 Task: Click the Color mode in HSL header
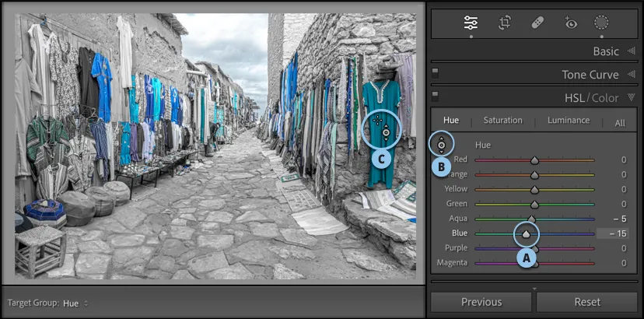click(x=605, y=98)
